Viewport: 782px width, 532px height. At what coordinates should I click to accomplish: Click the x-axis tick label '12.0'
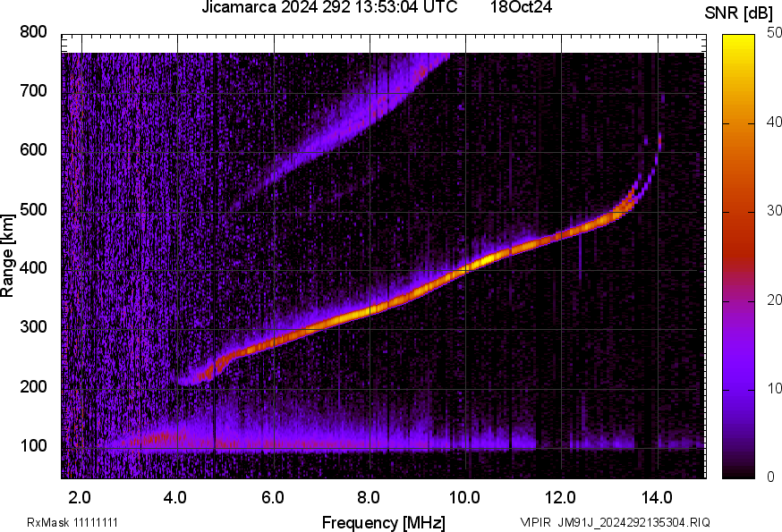point(561,497)
